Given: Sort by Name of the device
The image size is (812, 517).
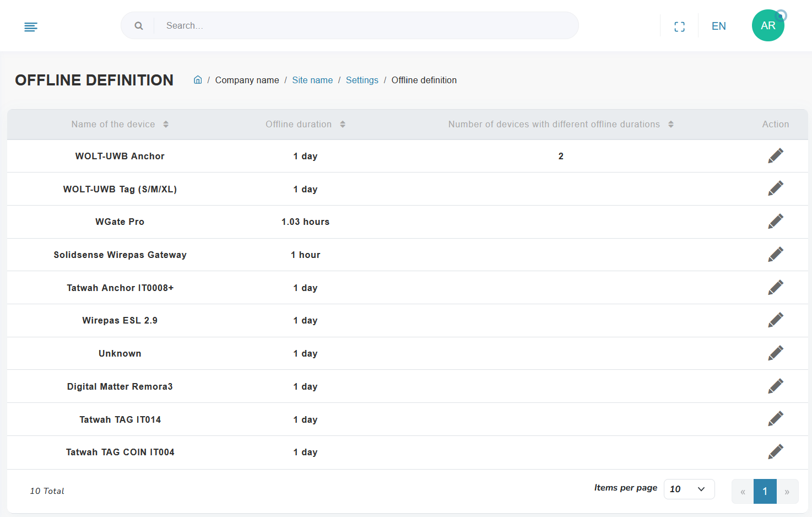Looking at the screenshot, I should [166, 125].
